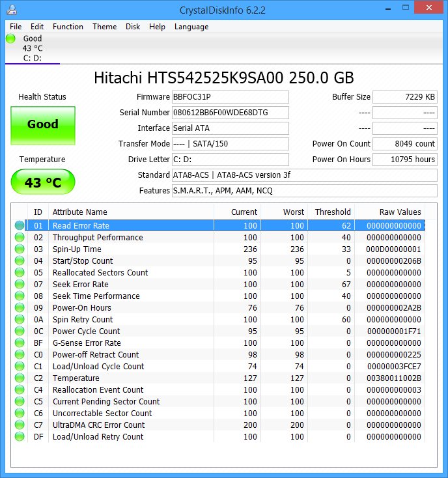This screenshot has width=448, height=478.
Task: Click the status icon beside Reallocated Sectors Count
Action: [x=20, y=273]
